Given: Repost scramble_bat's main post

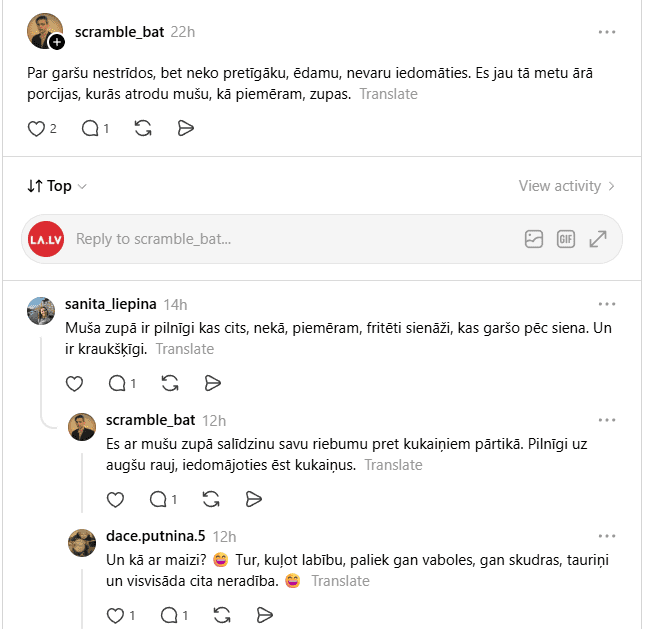Looking at the screenshot, I should point(143,128).
